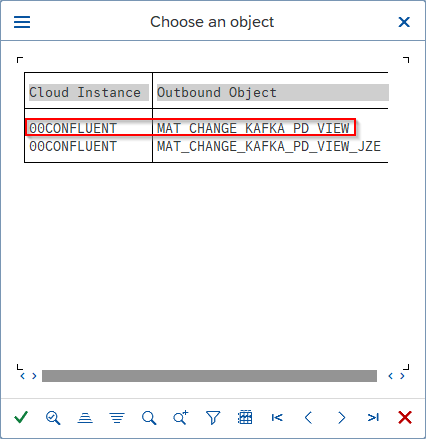Select the Outbound Object column header

[x=273, y=93]
